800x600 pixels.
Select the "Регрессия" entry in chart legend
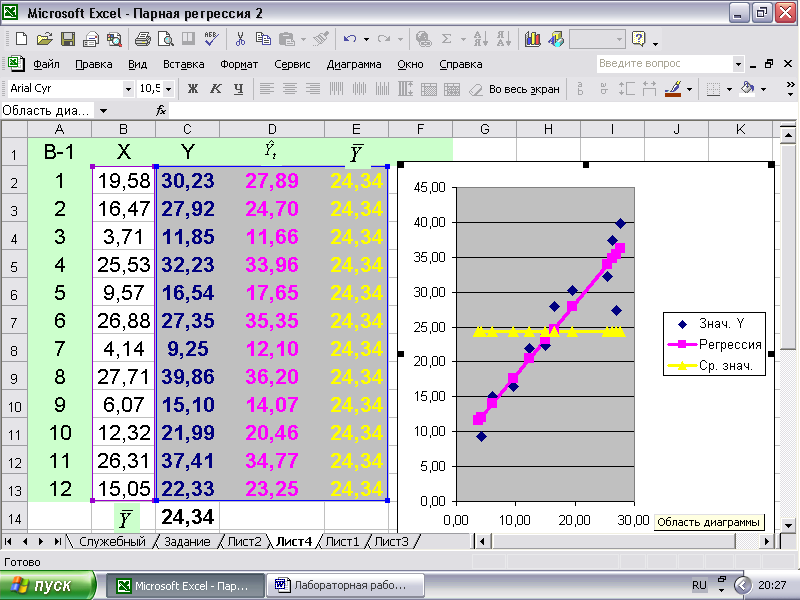(714, 344)
